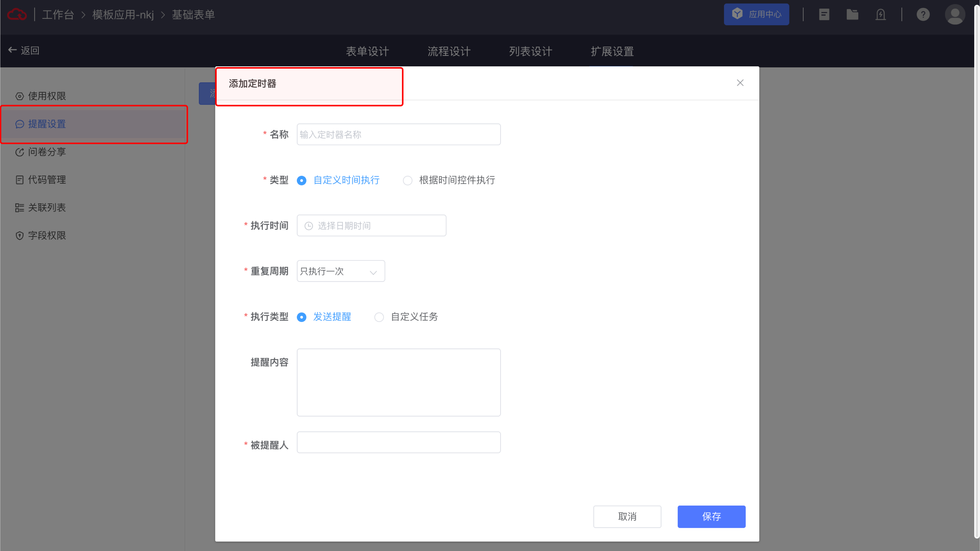Open the notification bell icon

880,15
